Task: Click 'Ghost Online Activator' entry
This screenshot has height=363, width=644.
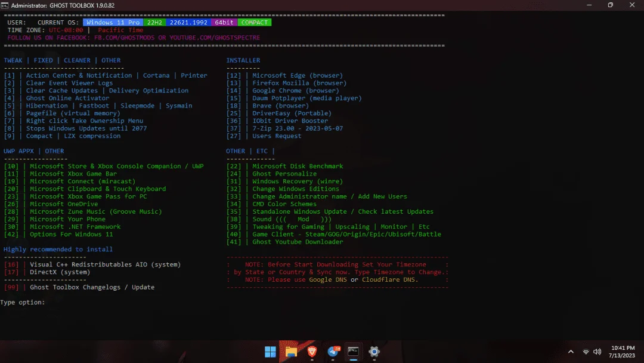Action: (x=57, y=98)
